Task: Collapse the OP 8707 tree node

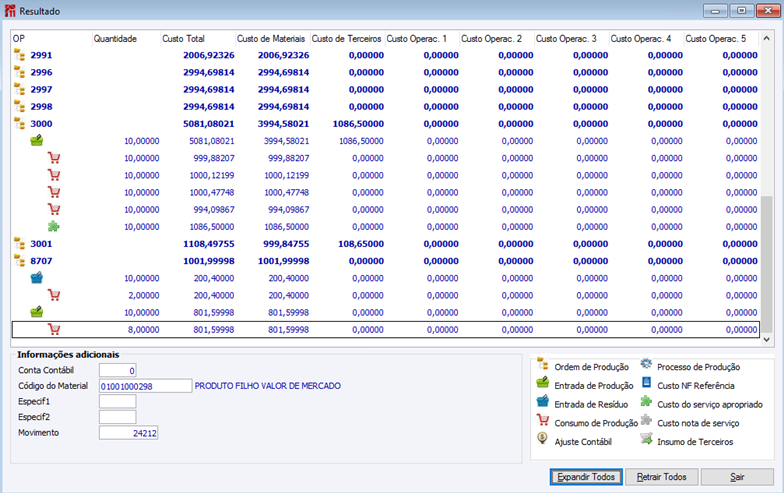Action: coord(19,260)
